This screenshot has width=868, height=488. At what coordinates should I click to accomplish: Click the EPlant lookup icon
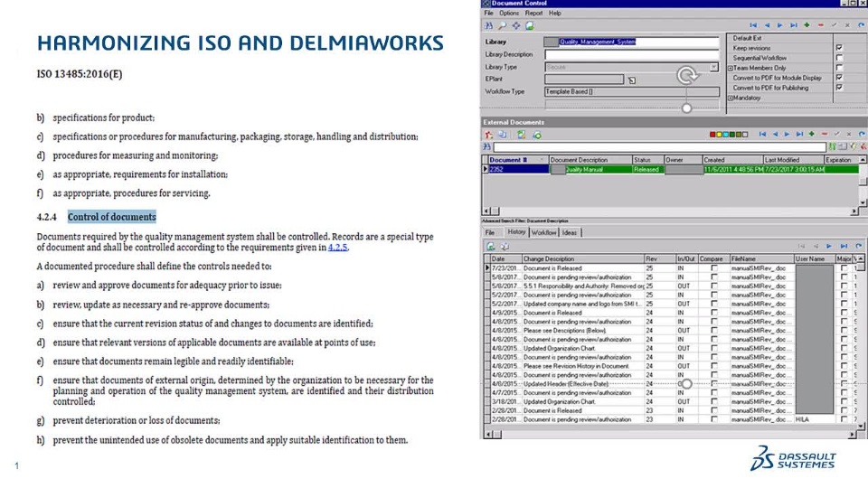(x=632, y=80)
